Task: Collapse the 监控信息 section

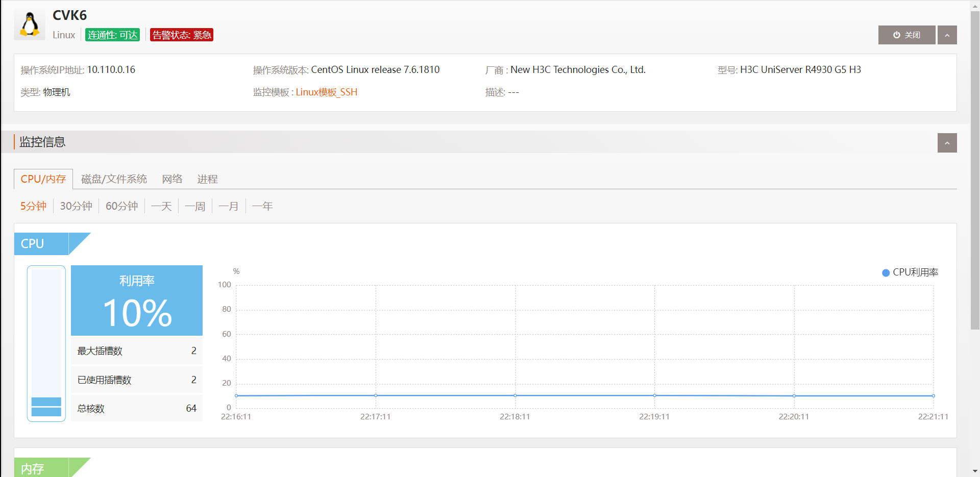Action: point(947,143)
